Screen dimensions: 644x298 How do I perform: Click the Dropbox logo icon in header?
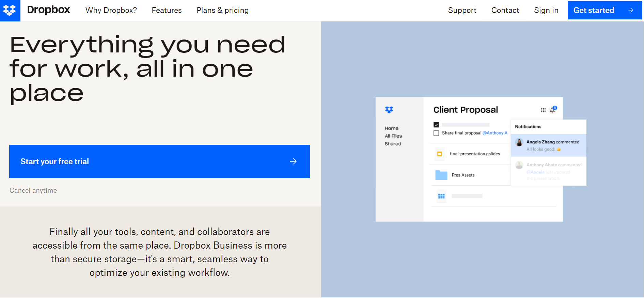click(x=10, y=10)
